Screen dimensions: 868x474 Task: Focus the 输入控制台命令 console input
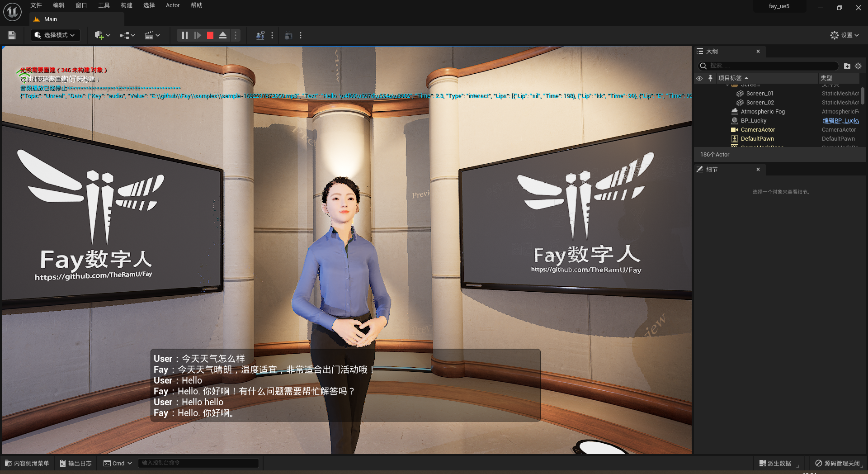click(198, 463)
